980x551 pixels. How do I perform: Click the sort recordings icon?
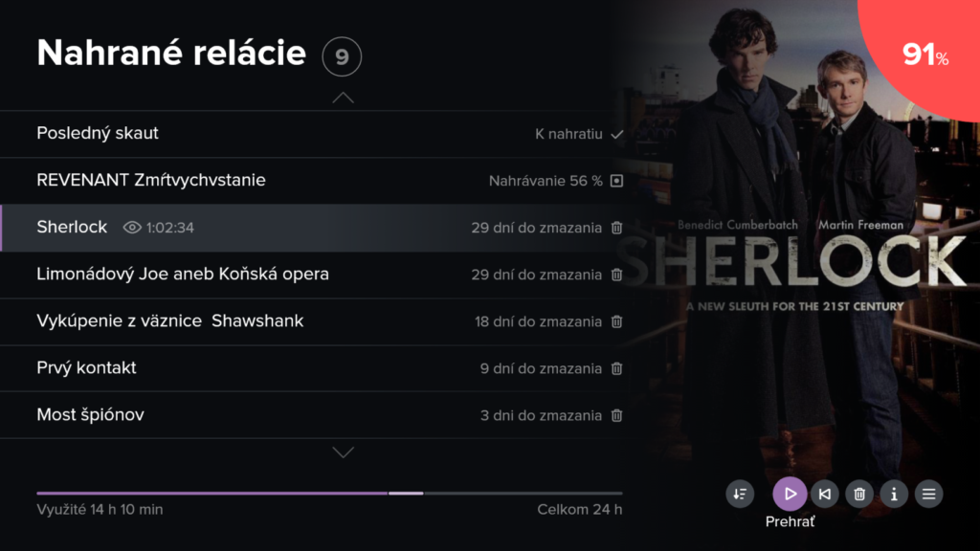(x=739, y=494)
